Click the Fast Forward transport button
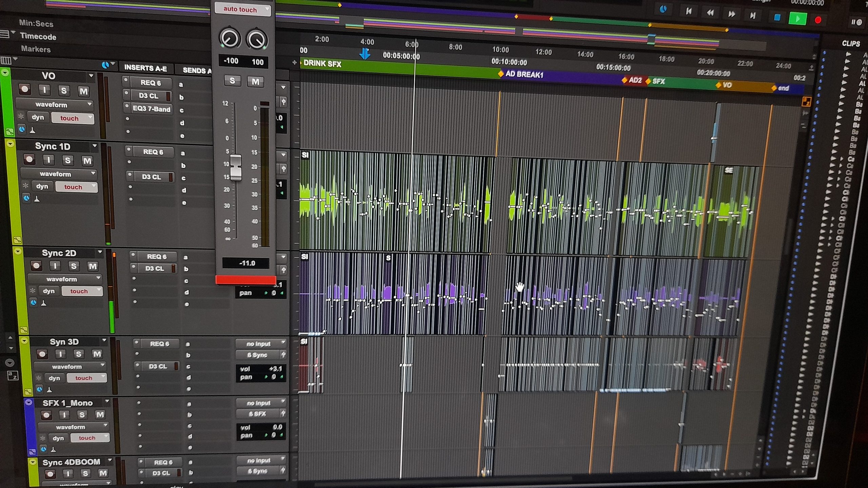868x488 pixels. click(731, 14)
